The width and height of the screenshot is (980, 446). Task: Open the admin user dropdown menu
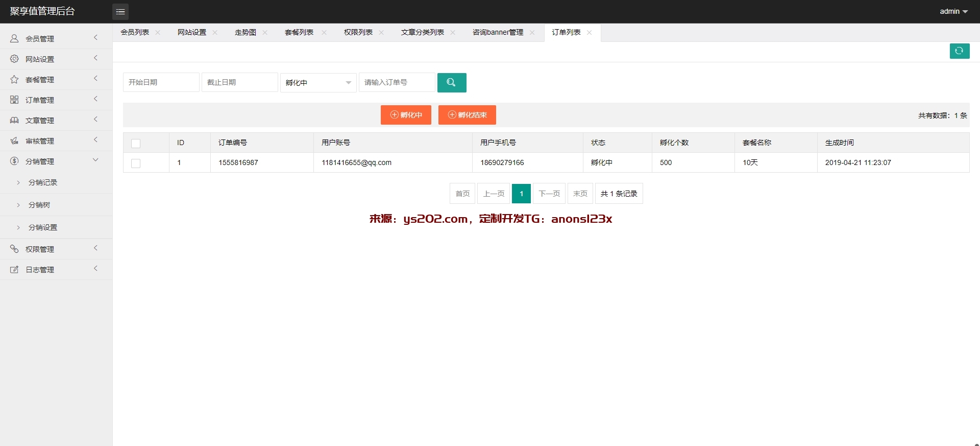(x=953, y=11)
